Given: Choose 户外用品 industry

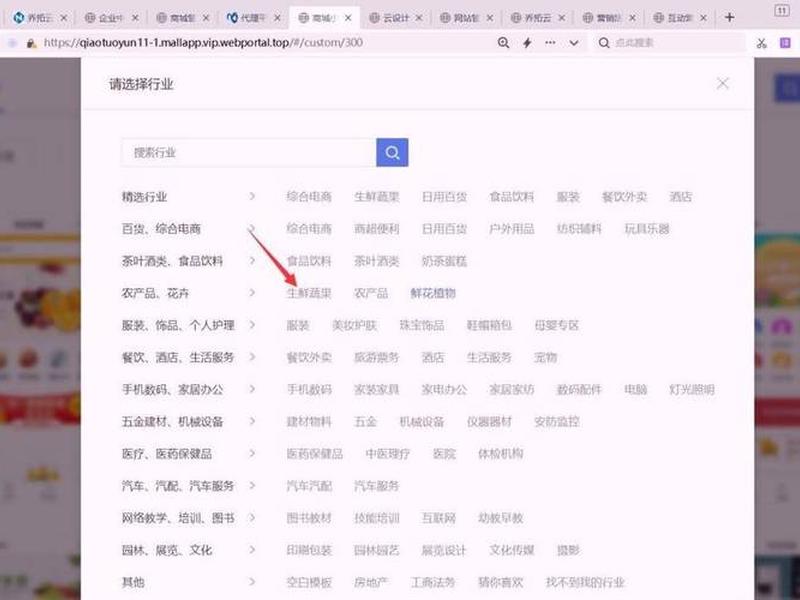Looking at the screenshot, I should point(512,229).
